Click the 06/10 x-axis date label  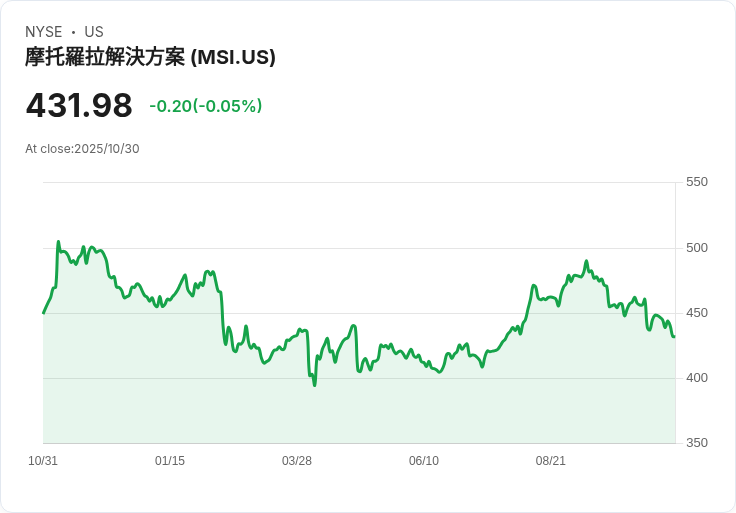click(424, 461)
